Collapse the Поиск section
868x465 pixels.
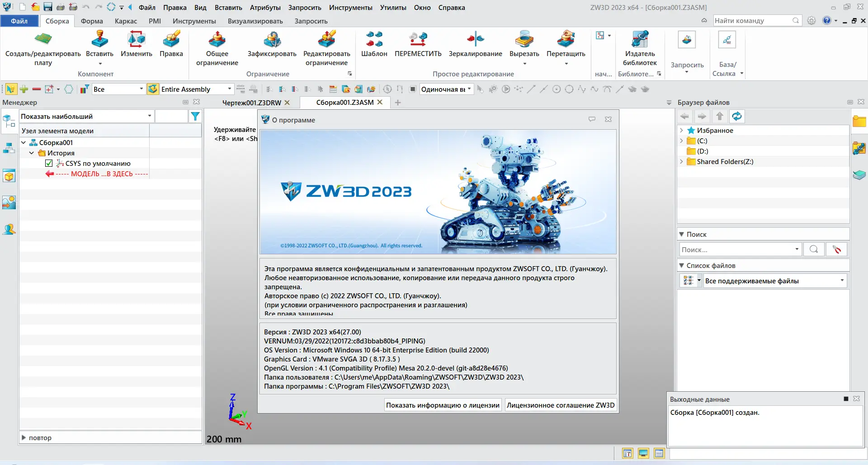pyautogui.click(x=682, y=234)
